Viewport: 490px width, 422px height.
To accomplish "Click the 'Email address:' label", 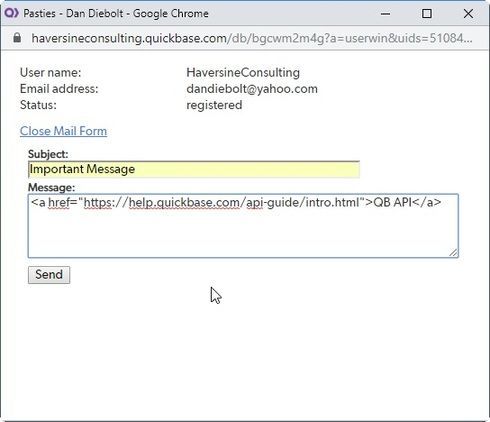I will click(x=59, y=89).
